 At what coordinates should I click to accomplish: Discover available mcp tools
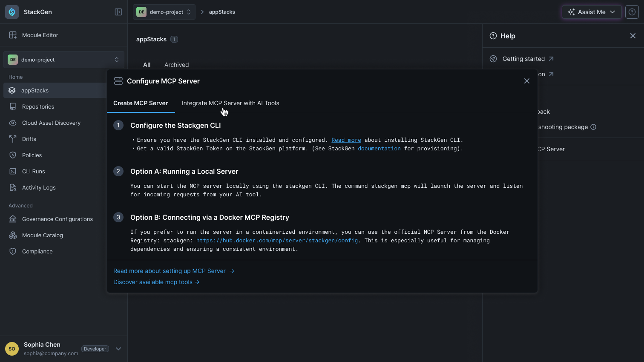point(153,282)
